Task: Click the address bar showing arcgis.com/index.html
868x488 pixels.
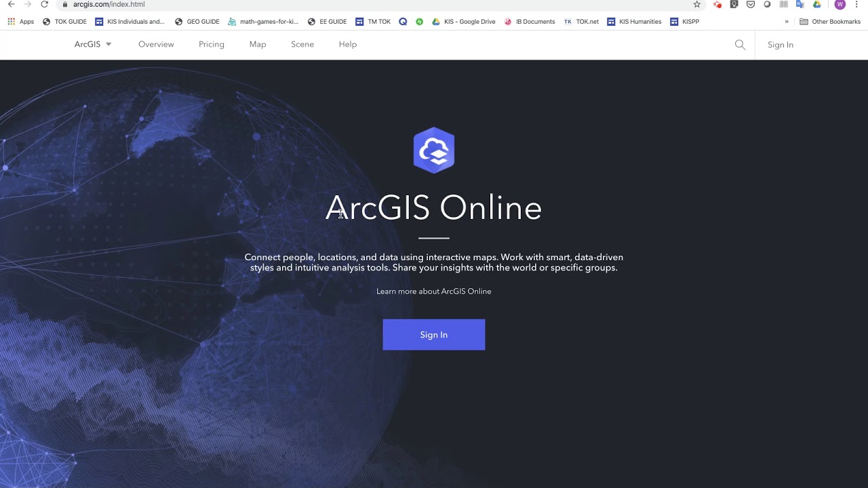Action: (373, 4)
